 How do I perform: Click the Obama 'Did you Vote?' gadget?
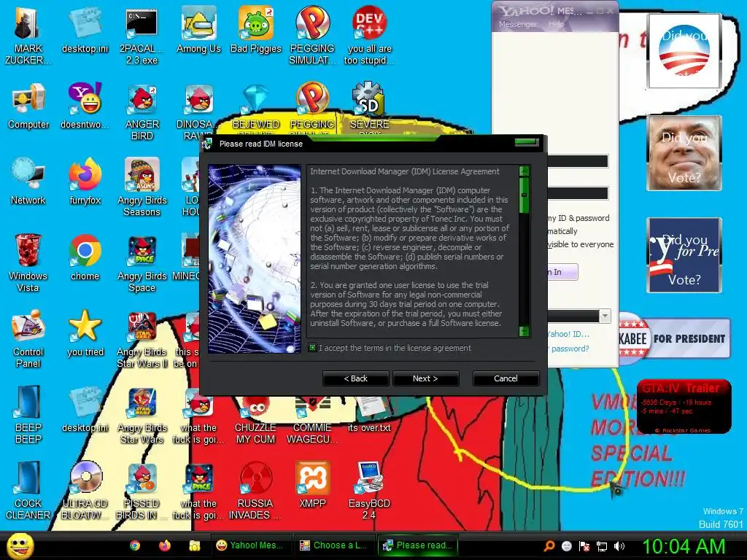[x=684, y=50]
